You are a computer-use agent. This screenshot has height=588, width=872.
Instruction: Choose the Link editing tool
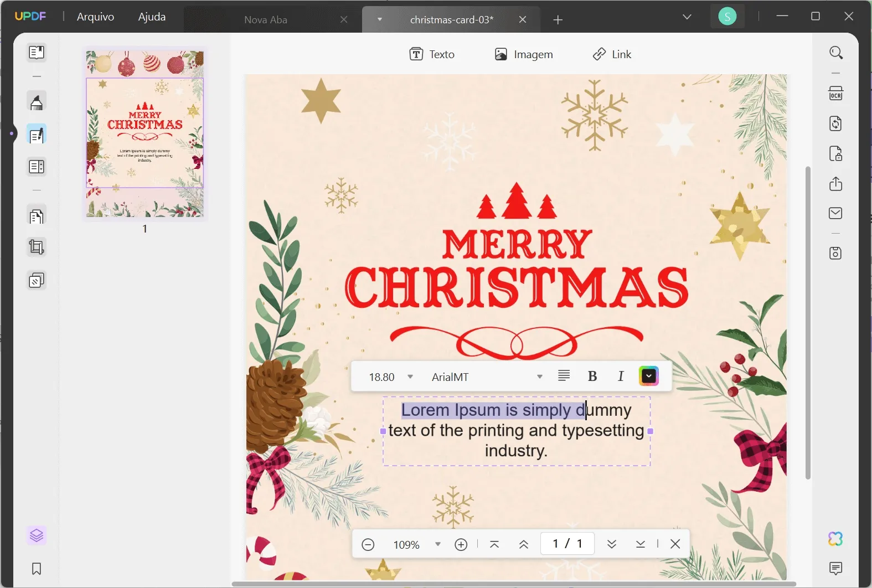point(612,54)
